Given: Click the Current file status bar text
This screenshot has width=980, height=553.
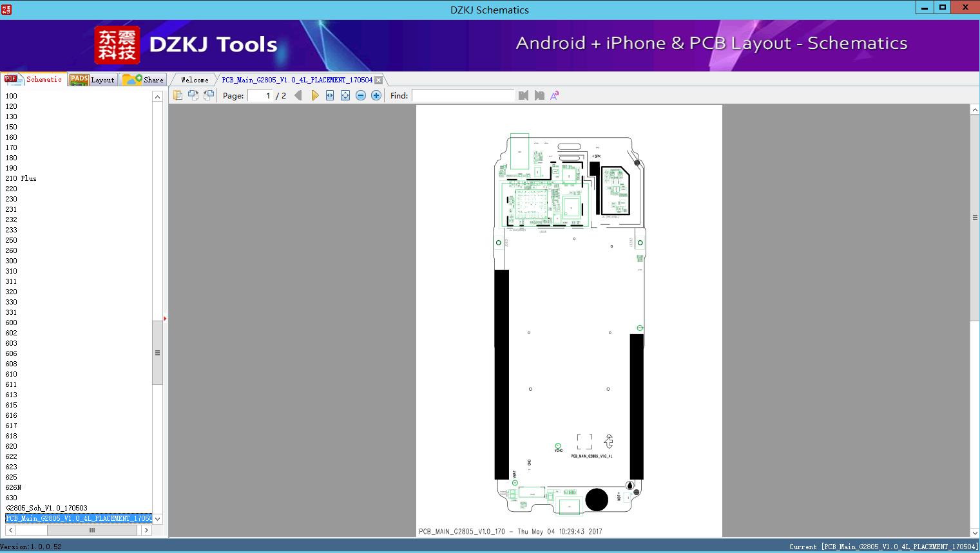Looking at the screenshot, I should 884,547.
